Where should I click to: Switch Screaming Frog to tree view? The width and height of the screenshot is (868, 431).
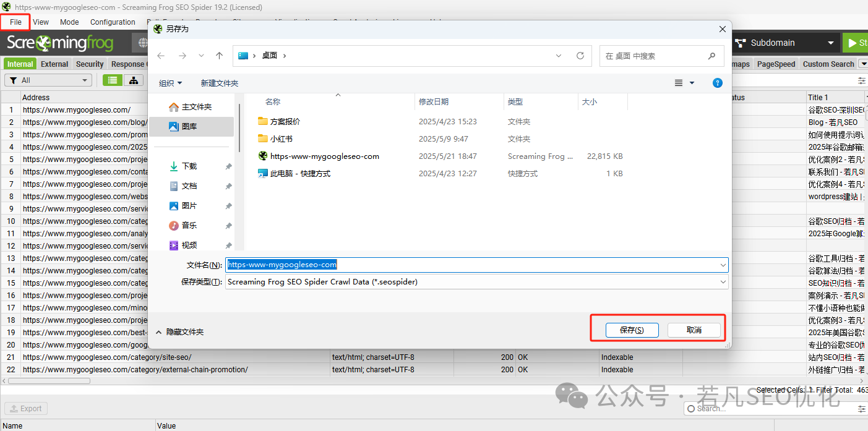[133, 80]
